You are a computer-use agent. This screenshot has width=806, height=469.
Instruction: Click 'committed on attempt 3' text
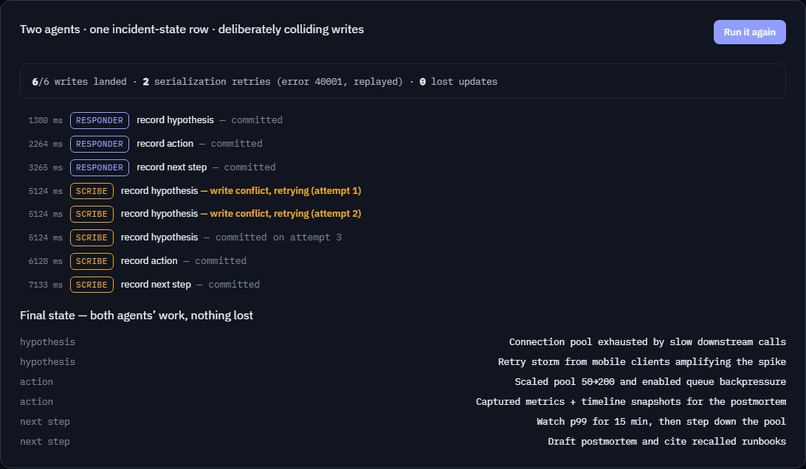(279, 237)
